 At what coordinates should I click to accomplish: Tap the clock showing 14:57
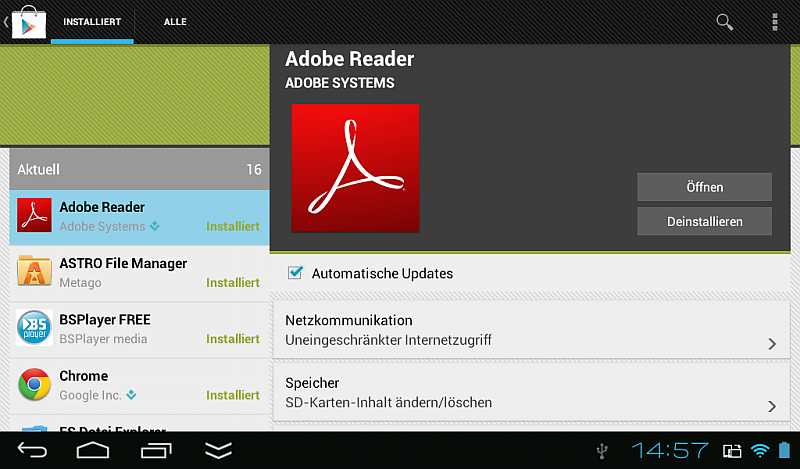pyautogui.click(x=670, y=451)
